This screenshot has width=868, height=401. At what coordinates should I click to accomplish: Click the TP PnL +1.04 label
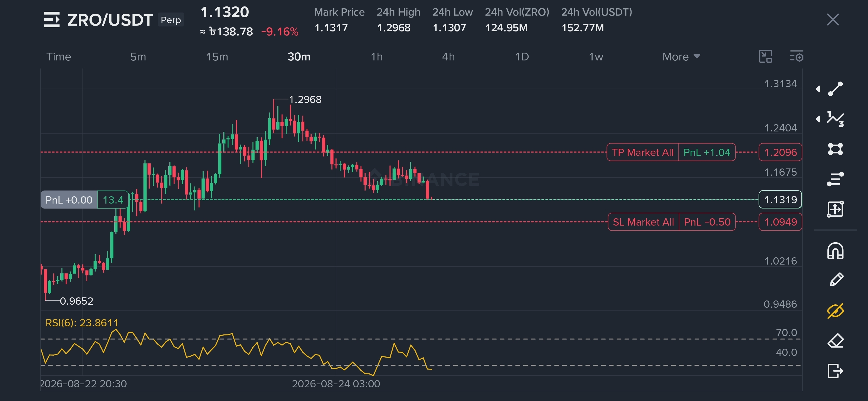point(707,152)
